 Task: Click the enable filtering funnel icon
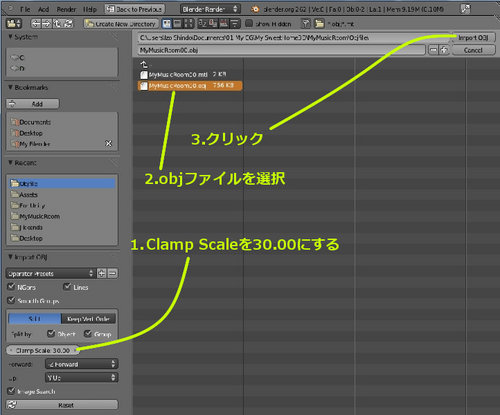(x=306, y=24)
